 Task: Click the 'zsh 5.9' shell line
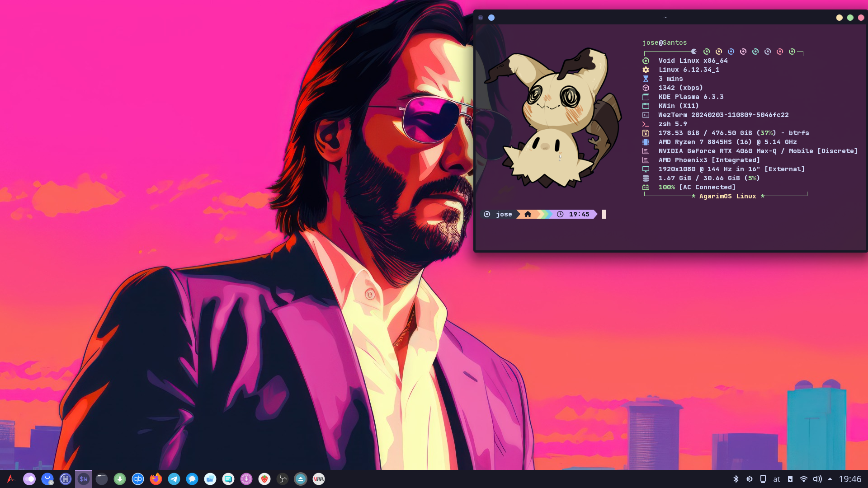click(x=673, y=124)
